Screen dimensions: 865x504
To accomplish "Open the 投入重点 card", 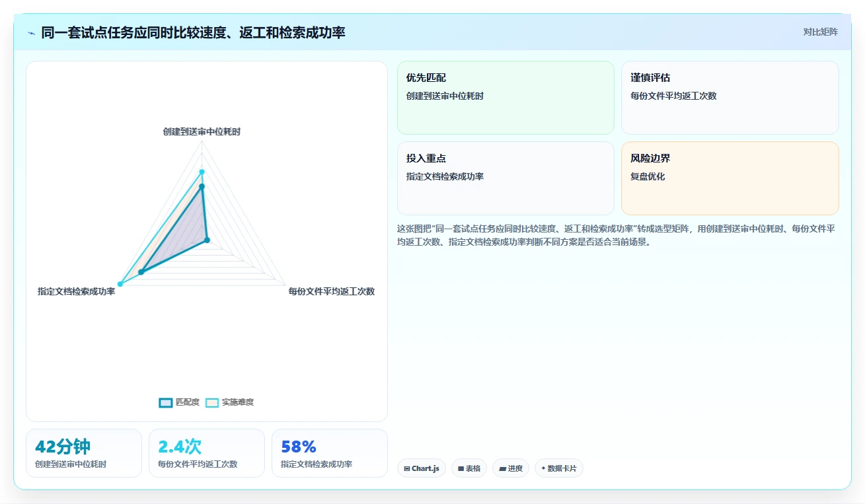I will tap(506, 178).
